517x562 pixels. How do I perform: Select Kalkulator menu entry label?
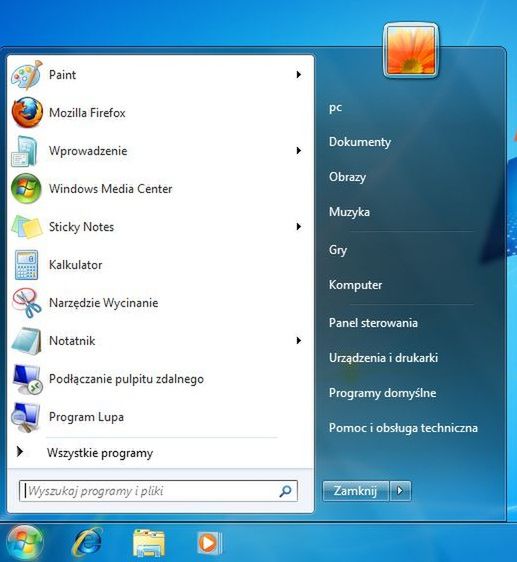76,265
